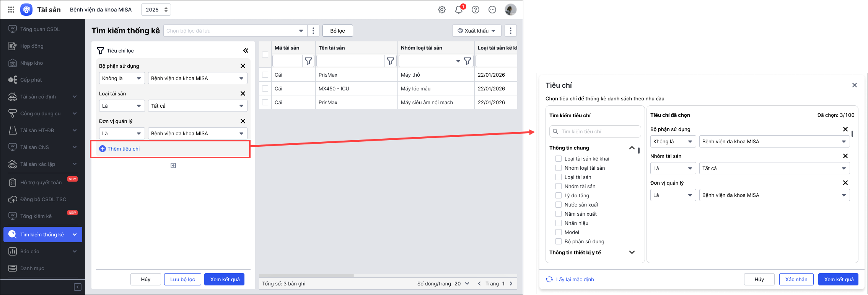Collapse the Thông tin chung section

pyautogui.click(x=632, y=148)
